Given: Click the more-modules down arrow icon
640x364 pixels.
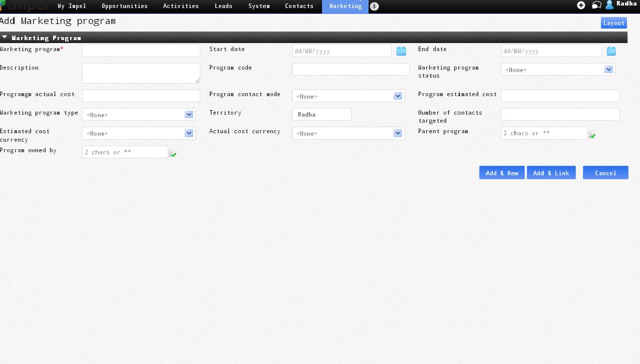Looking at the screenshot, I should (374, 7).
